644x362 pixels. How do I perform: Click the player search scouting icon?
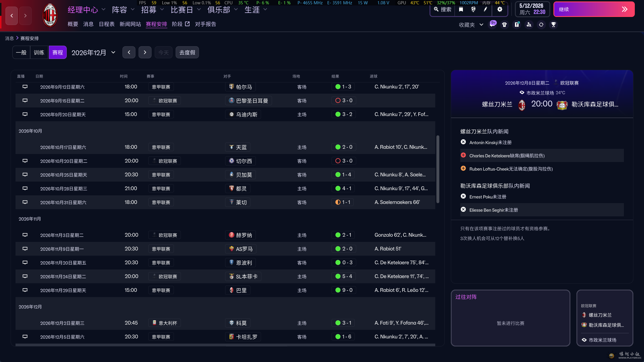click(x=529, y=25)
